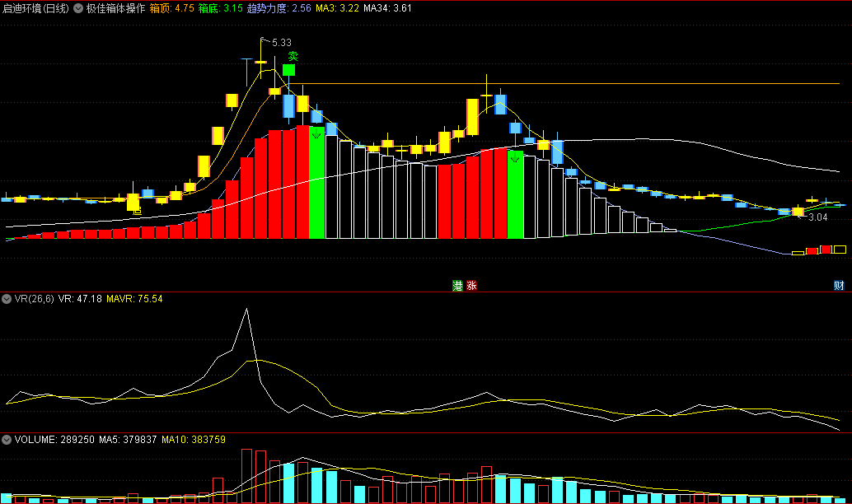Image resolution: width=852 pixels, height=504 pixels.
Task: Click the green 卖 sell signal marker
Action: coord(293,57)
